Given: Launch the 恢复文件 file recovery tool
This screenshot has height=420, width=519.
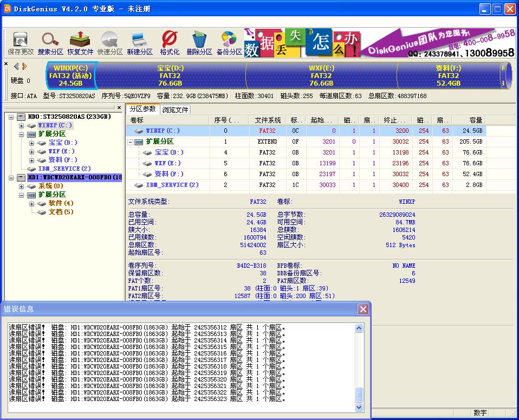Looking at the screenshot, I should click(x=80, y=43).
